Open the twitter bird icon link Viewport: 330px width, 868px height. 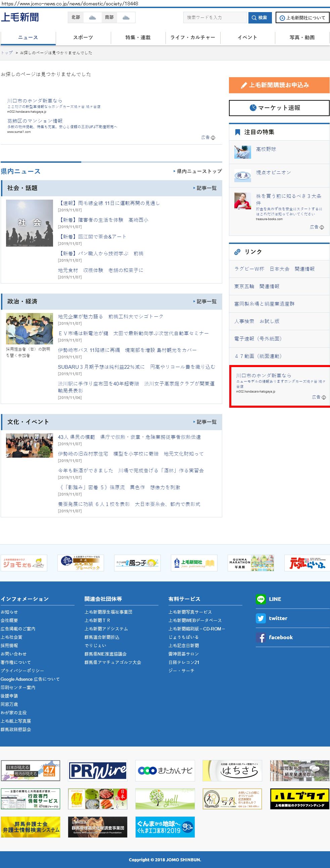point(261,618)
